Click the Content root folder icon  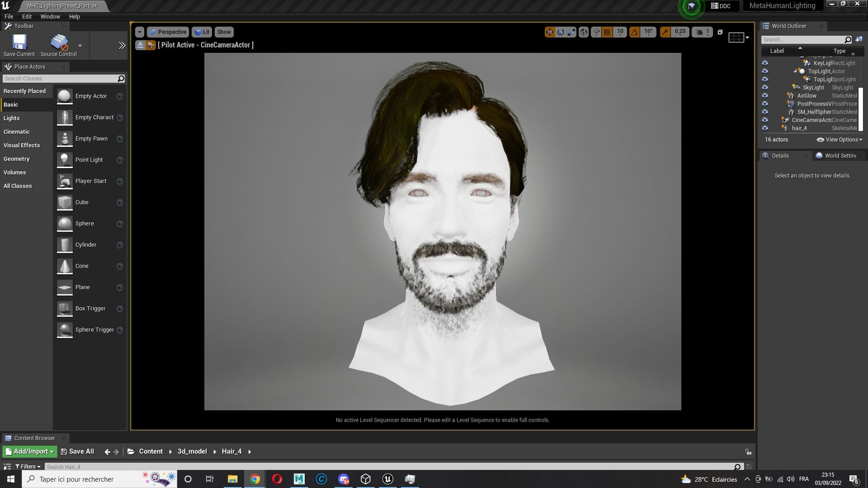coord(131,452)
